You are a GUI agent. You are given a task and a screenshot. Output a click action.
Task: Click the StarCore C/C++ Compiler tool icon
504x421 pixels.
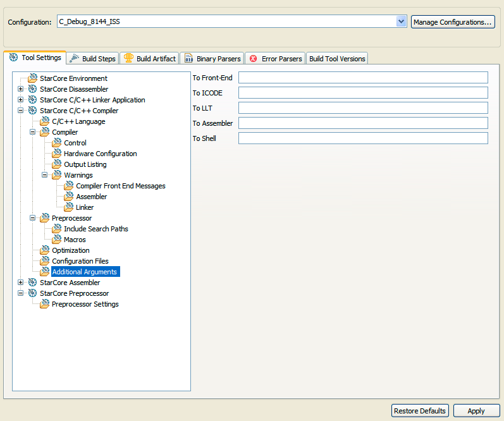coord(32,111)
